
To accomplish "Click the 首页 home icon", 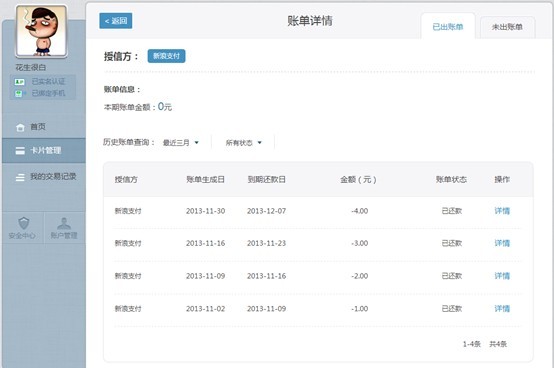I will [20, 127].
